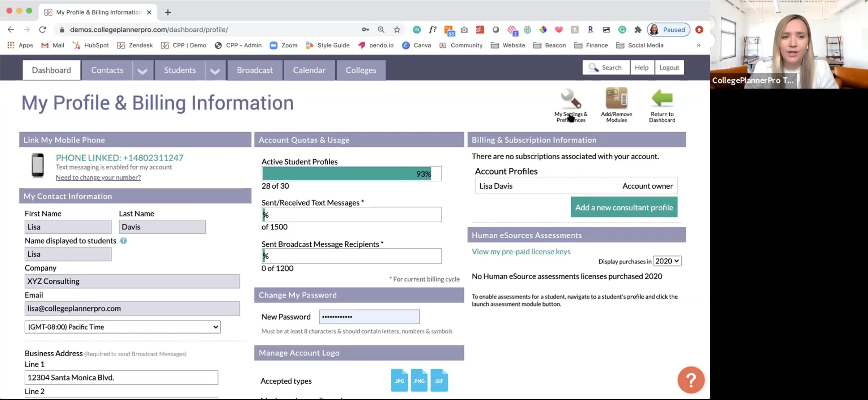
Task: Open the browser extensions puzzle icon
Action: pyautogui.click(x=638, y=30)
